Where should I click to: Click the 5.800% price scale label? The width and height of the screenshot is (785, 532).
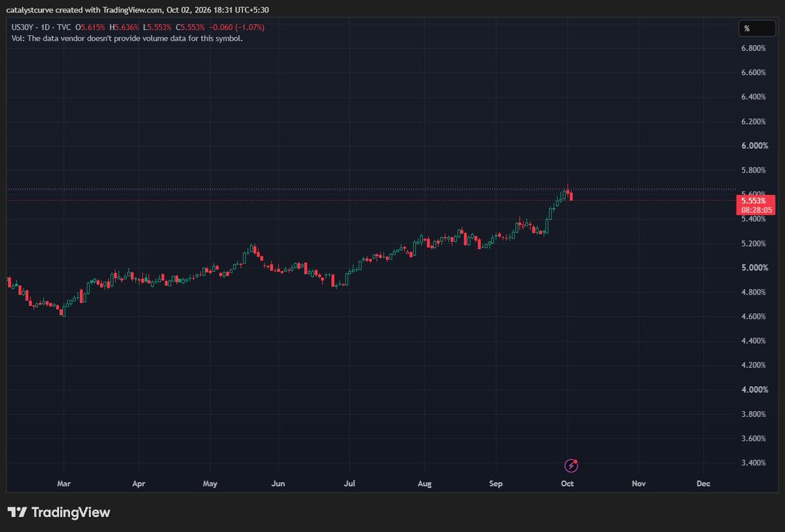click(x=754, y=170)
